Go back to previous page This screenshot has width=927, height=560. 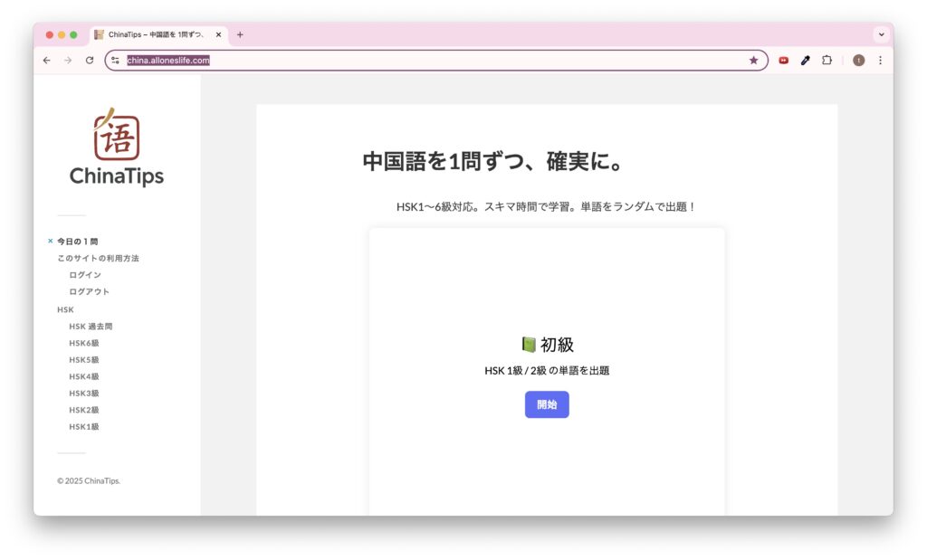(x=47, y=61)
